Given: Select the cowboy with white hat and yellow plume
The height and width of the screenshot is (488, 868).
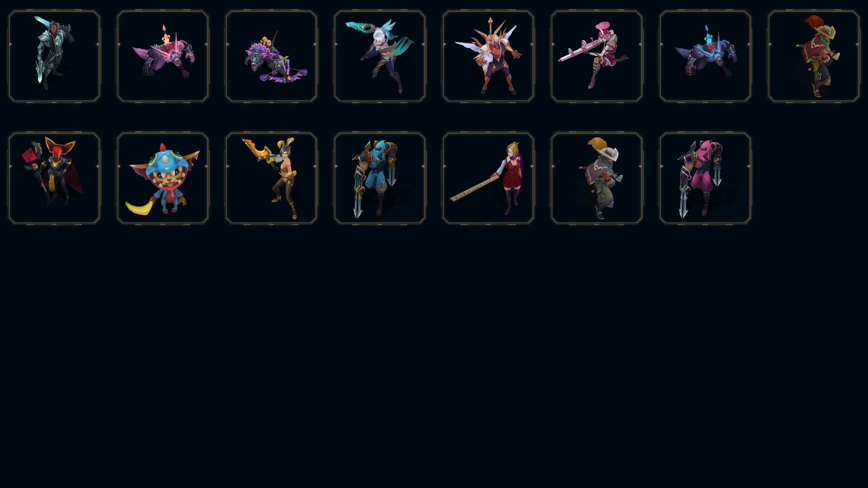Looking at the screenshot, I should tap(597, 178).
